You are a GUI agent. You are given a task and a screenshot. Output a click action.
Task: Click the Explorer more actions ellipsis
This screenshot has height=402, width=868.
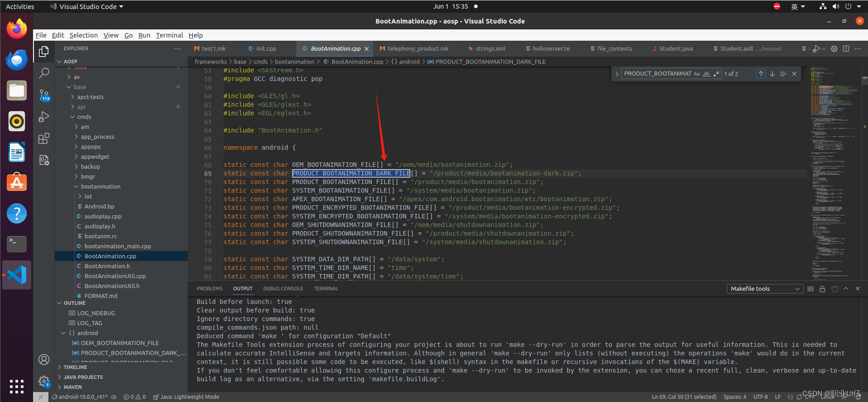coord(177,48)
